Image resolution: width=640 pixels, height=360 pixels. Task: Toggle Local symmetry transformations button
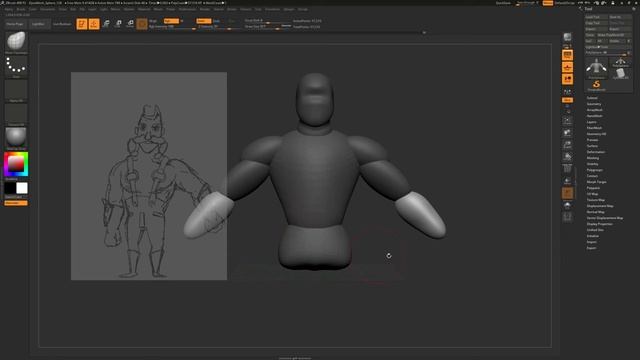coord(567,79)
